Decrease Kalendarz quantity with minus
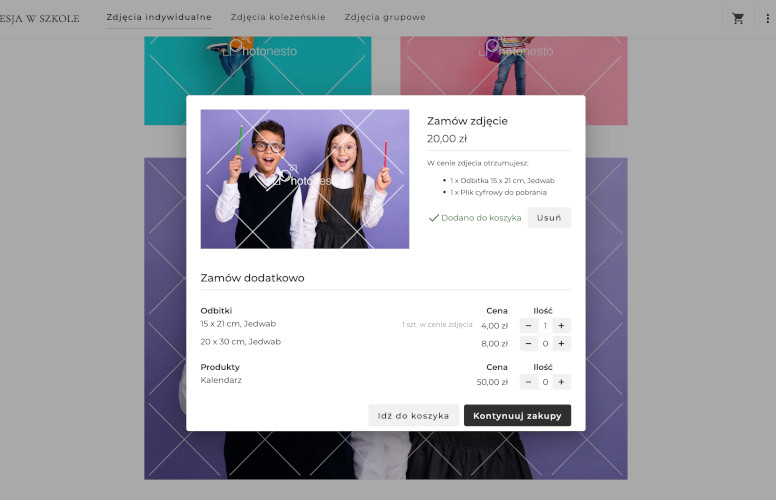The height and width of the screenshot is (500, 776). coord(528,382)
